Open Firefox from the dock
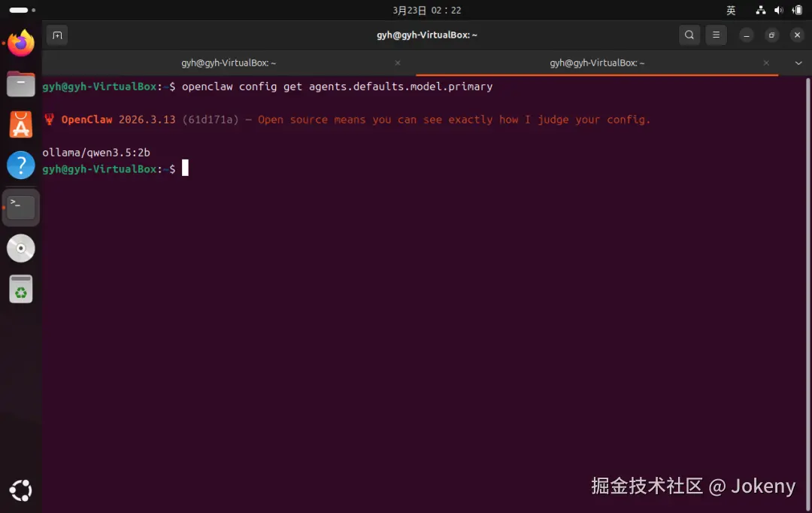 point(21,43)
